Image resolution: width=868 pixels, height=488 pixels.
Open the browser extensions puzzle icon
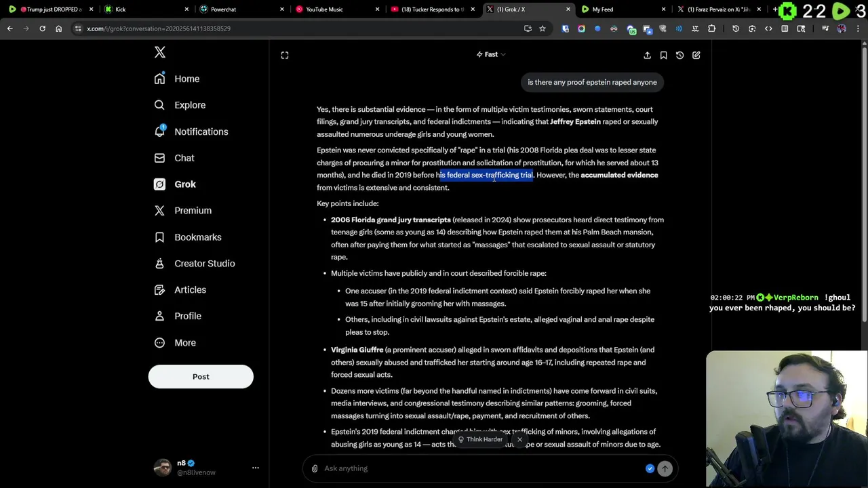point(711,28)
